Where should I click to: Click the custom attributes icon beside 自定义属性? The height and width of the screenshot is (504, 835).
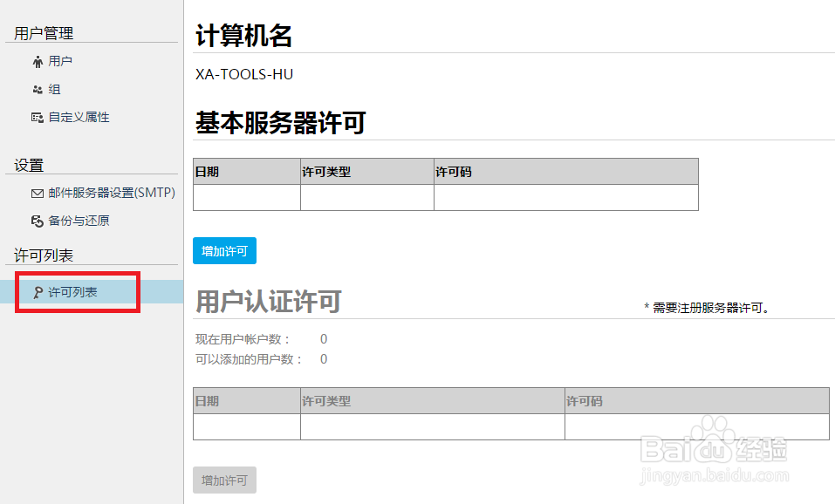[37, 116]
